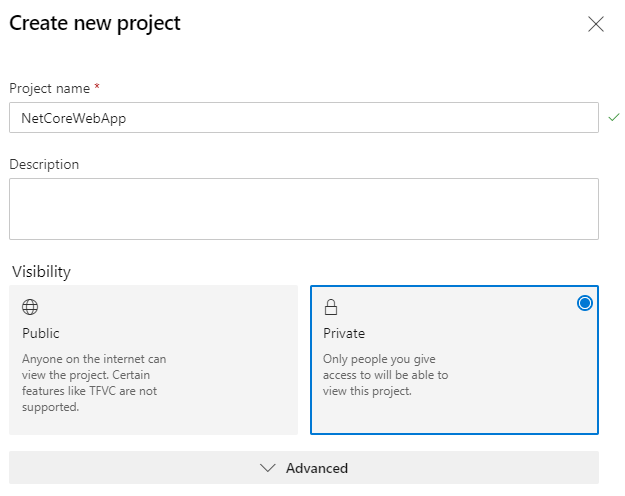Choose the Public visibility card
The image size is (625, 496).
click(153, 360)
